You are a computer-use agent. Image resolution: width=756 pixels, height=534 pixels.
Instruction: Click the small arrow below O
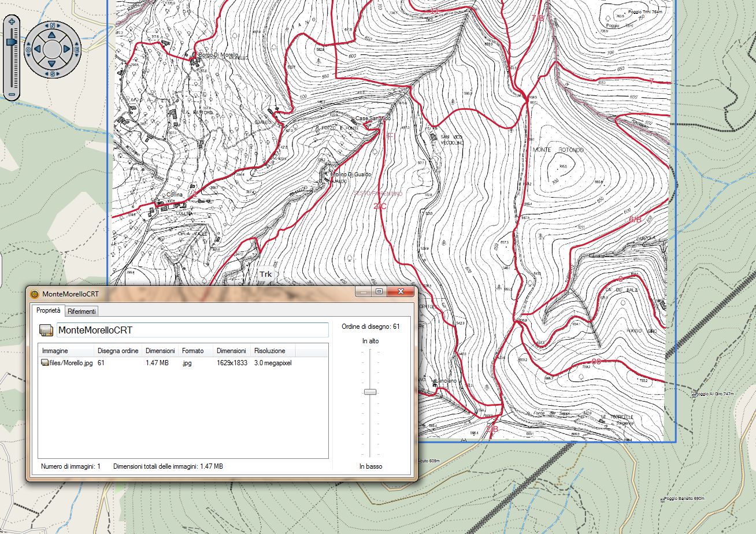tap(29, 56)
